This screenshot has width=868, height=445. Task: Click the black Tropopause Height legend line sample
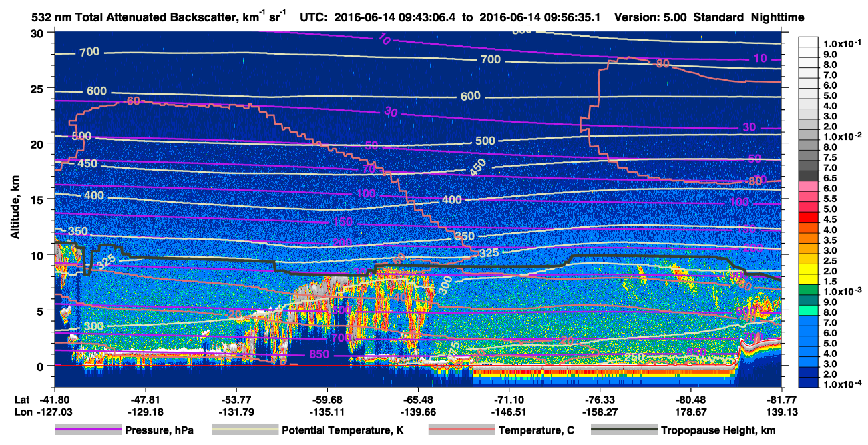(624, 430)
